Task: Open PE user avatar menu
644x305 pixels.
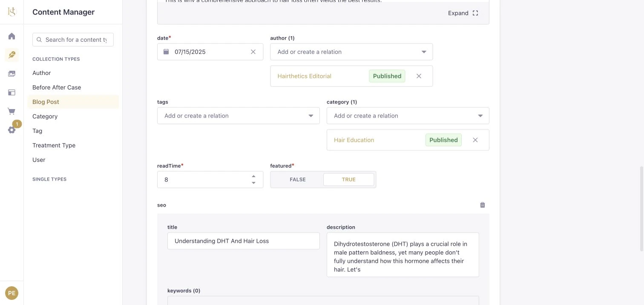Action: 11,293
